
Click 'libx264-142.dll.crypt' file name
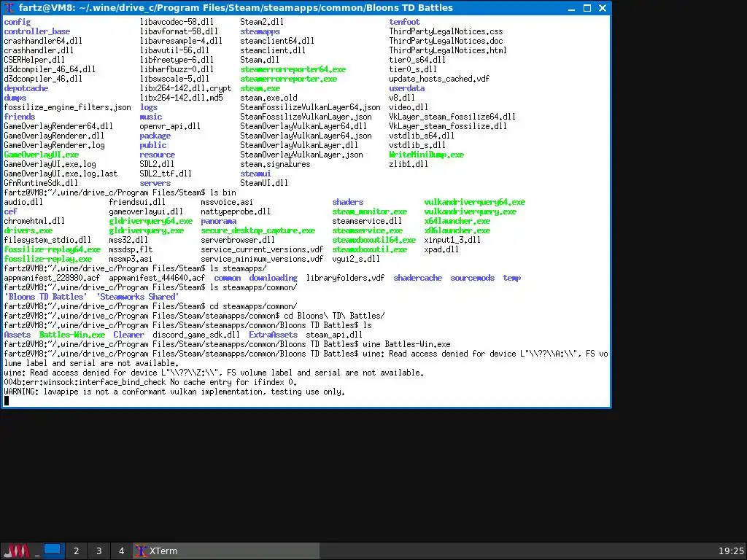coord(185,88)
